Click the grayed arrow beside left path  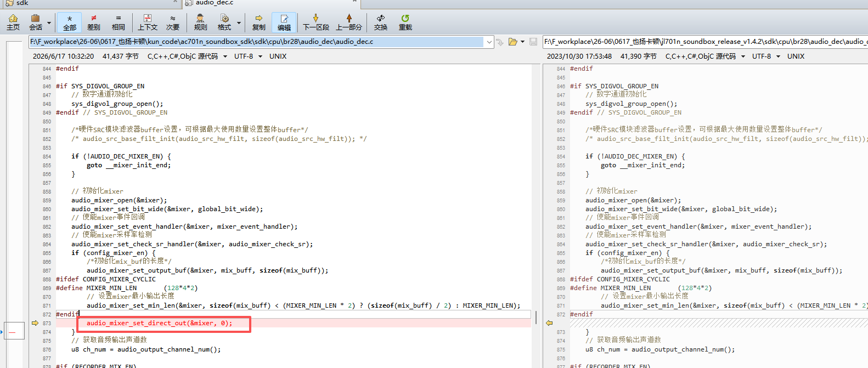(499, 42)
